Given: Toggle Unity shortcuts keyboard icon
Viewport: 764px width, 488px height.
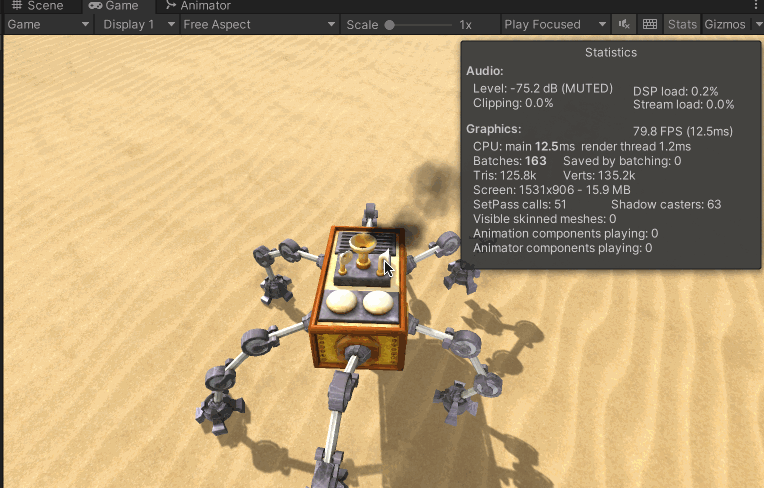Looking at the screenshot, I should point(650,24).
